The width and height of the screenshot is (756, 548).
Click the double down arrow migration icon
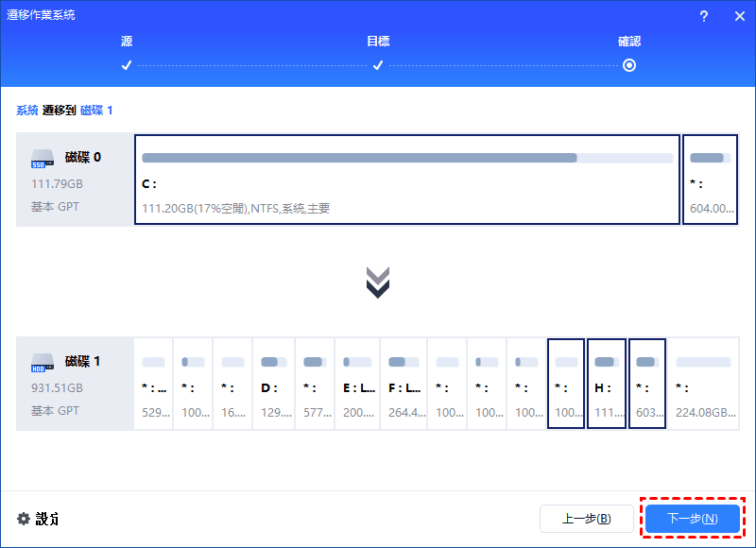pos(378,282)
